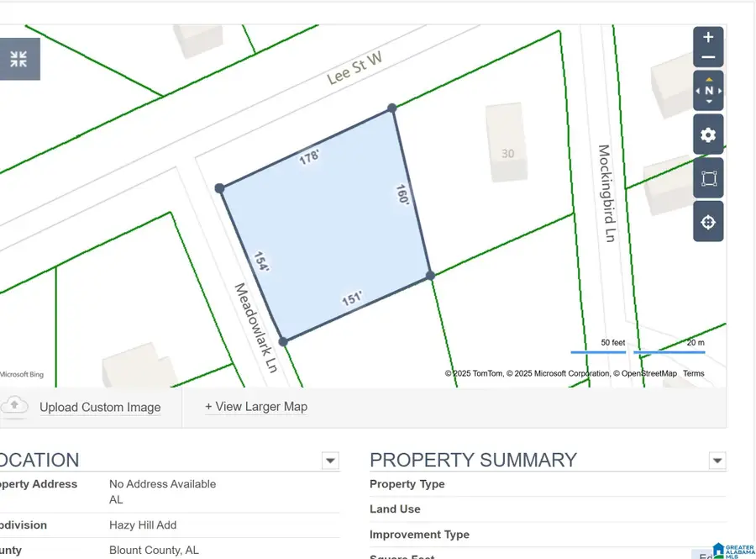The height and width of the screenshot is (559, 756).
Task: Select the area selection square tool
Action: [x=708, y=179]
